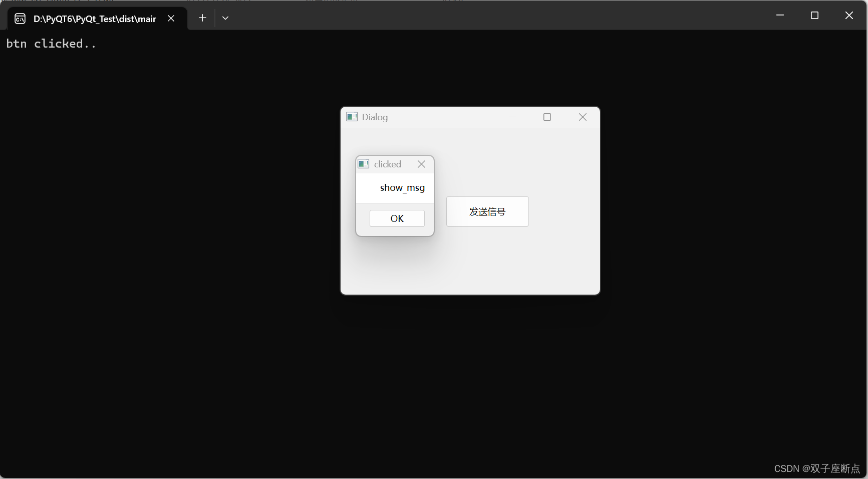Viewport: 868px width, 479px height.
Task: Click the btn clicked.. console output
Action: click(x=51, y=44)
